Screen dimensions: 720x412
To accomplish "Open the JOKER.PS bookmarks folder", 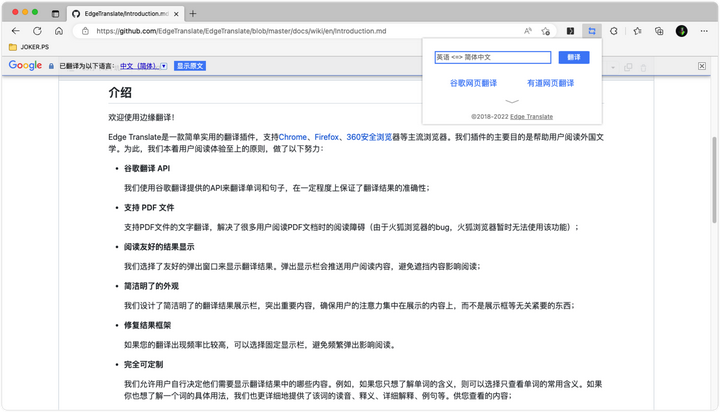I will point(29,47).
